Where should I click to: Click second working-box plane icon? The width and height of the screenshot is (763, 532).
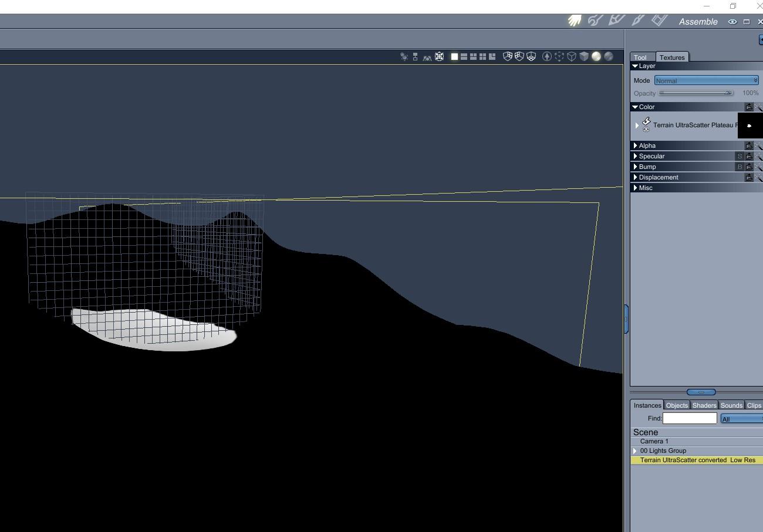tap(519, 57)
